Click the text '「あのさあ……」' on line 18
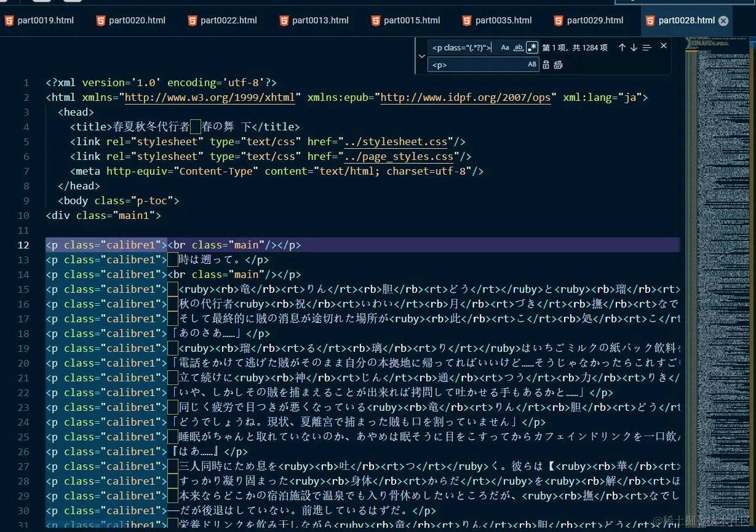The image size is (756, 532). pyautogui.click(x=206, y=334)
